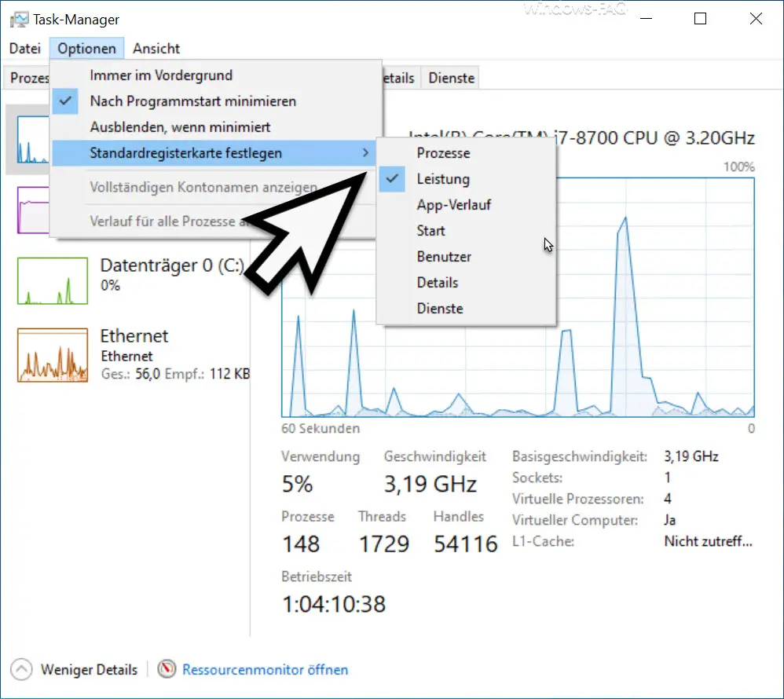This screenshot has width=784, height=699.
Task: Select Leistung as default tab
Action: point(466,179)
